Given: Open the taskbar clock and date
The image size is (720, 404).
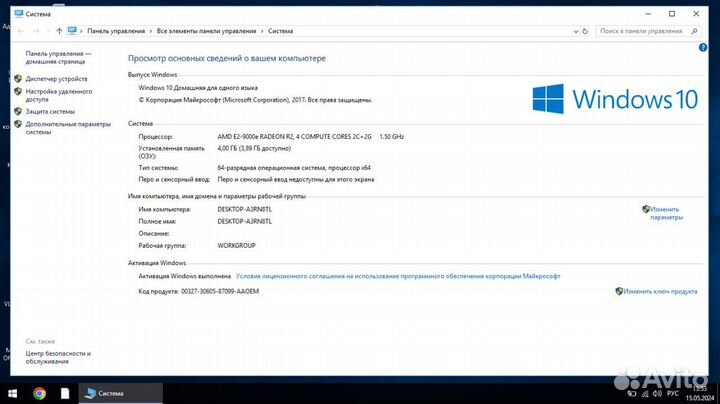Looking at the screenshot, I should [700, 393].
